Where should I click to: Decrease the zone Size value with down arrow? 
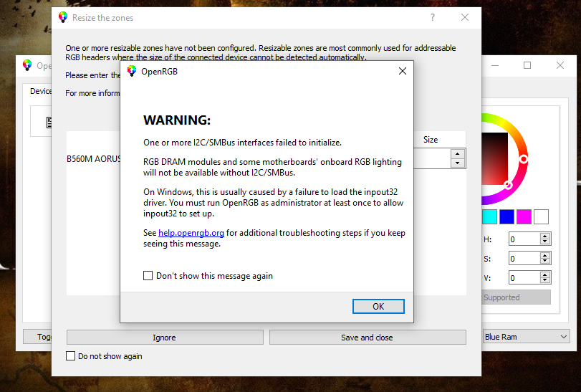pyautogui.click(x=458, y=163)
